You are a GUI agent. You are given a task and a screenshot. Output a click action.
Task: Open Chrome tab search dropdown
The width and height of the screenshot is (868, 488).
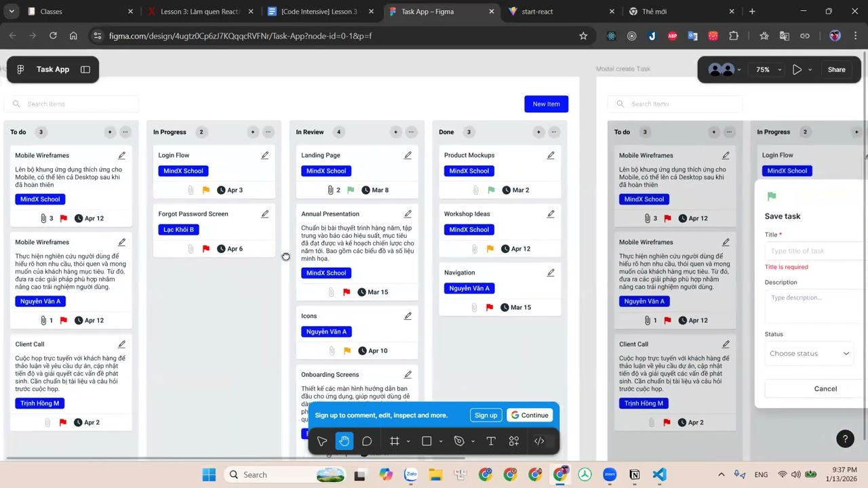pyautogui.click(x=12, y=12)
